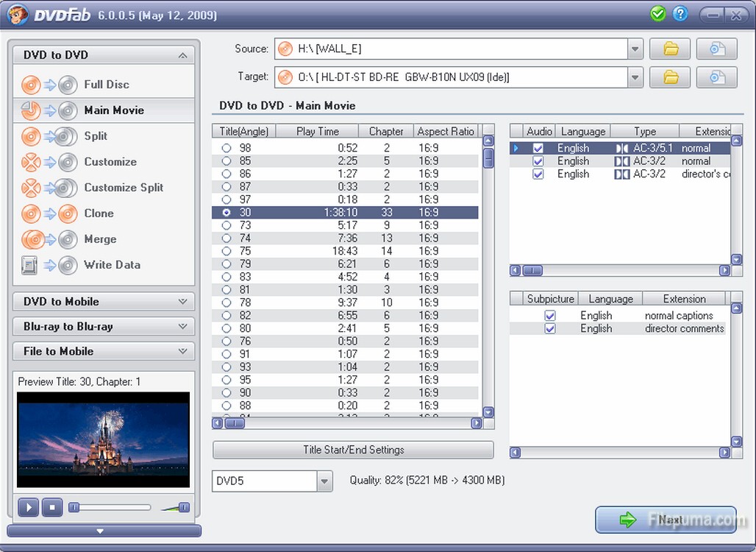Select Customize Split in sidebar
The width and height of the screenshot is (756, 552).
click(123, 188)
